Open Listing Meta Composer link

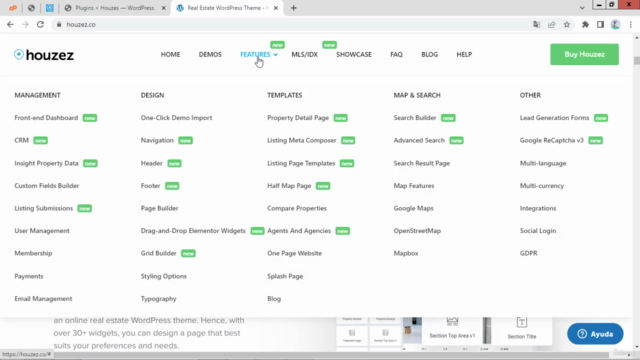tap(302, 140)
